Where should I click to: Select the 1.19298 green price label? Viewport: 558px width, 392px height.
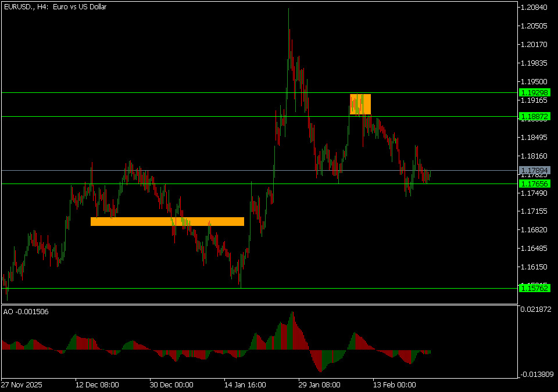click(x=534, y=92)
